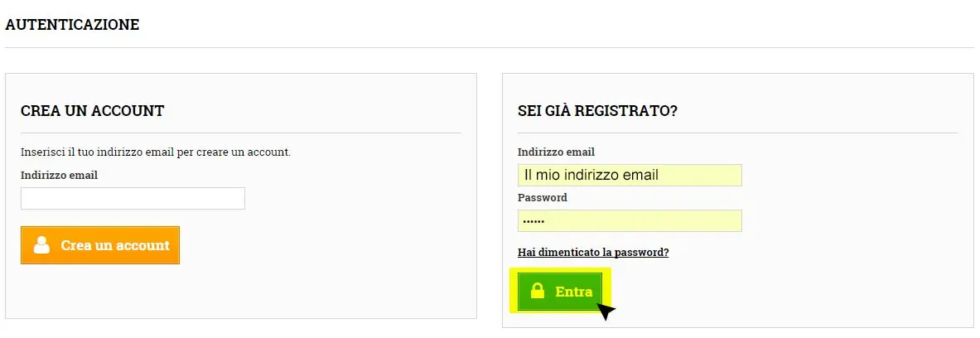Click the SEI GIÀ REGISTRATO? panel heading
The image size is (980, 338).
(x=598, y=111)
